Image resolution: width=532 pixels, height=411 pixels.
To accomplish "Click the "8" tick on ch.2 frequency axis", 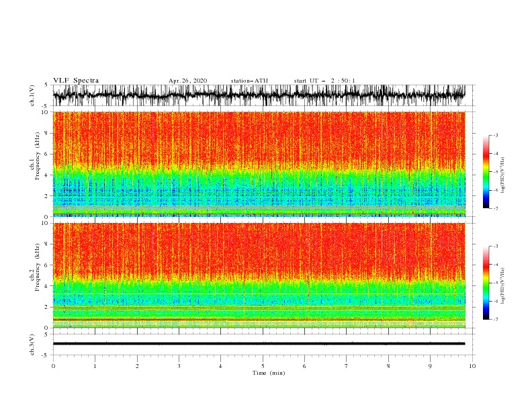I will tap(46, 244).
